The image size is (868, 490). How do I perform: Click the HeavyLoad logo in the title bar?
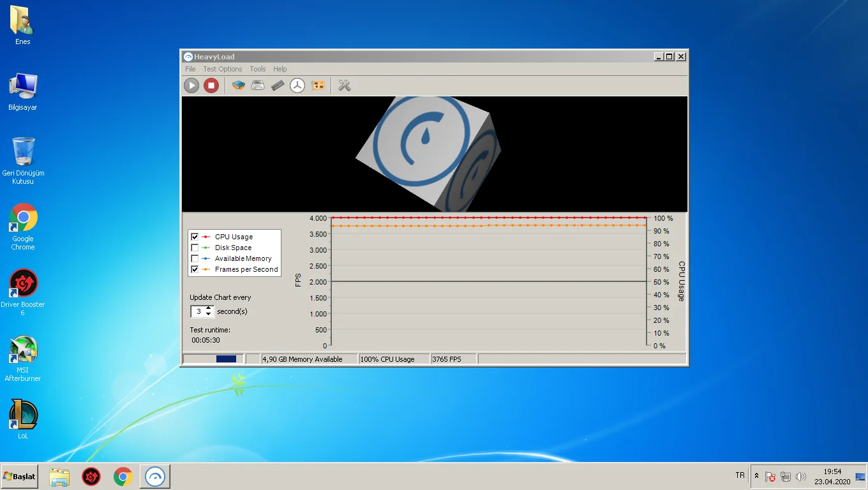[x=188, y=57]
